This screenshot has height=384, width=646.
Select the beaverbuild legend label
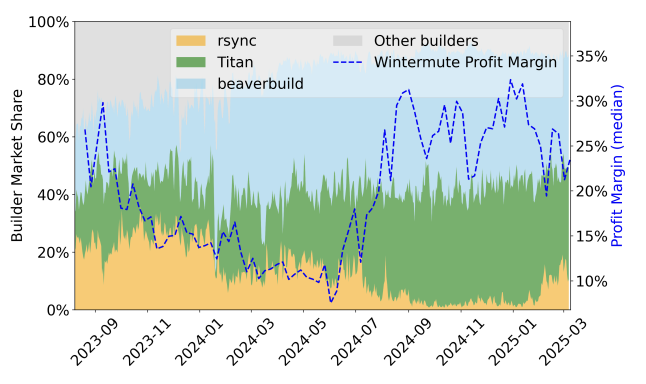pos(260,84)
